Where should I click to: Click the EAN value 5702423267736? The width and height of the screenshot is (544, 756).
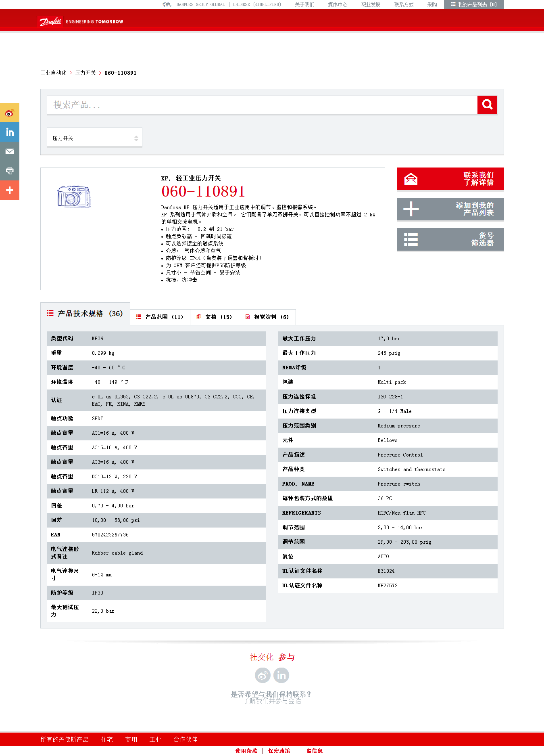pos(110,535)
